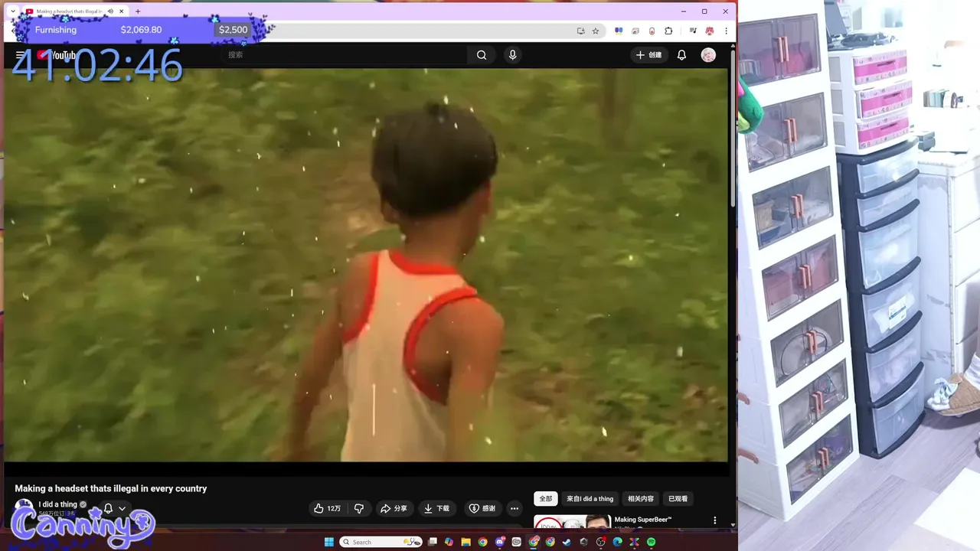Select the 来自I did a thing chip
The height and width of the screenshot is (551, 980).
click(590, 498)
